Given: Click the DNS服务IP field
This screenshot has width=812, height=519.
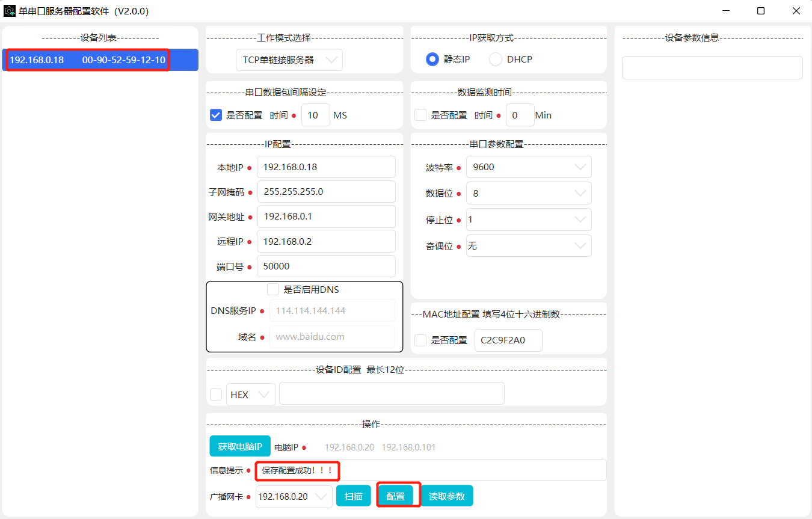Looking at the screenshot, I should coord(332,311).
